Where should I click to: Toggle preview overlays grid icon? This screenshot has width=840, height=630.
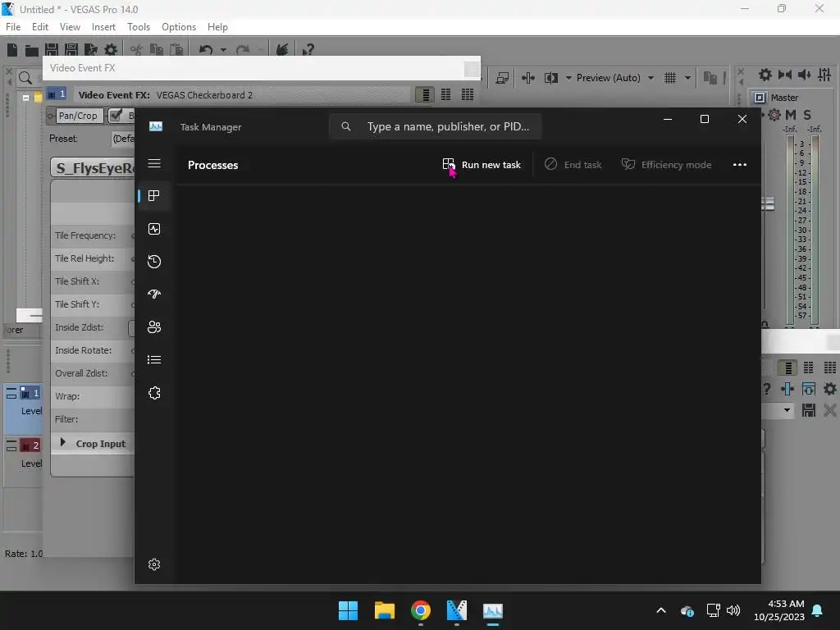670,78
